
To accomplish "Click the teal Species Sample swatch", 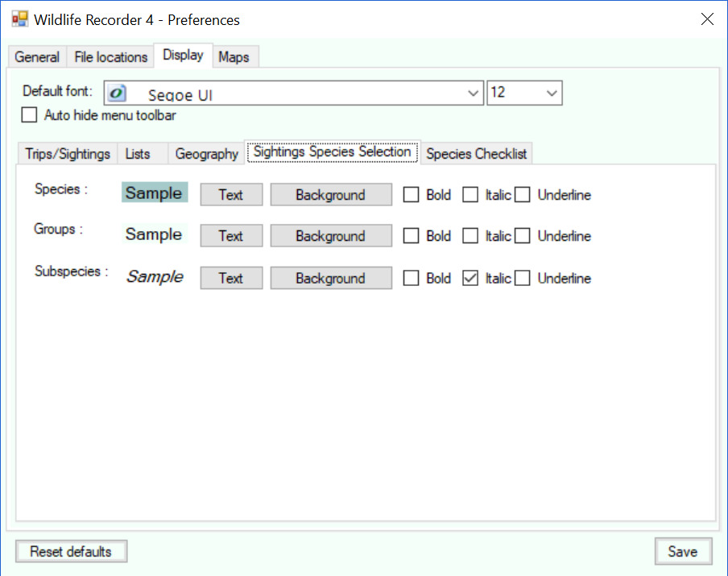I will [155, 193].
